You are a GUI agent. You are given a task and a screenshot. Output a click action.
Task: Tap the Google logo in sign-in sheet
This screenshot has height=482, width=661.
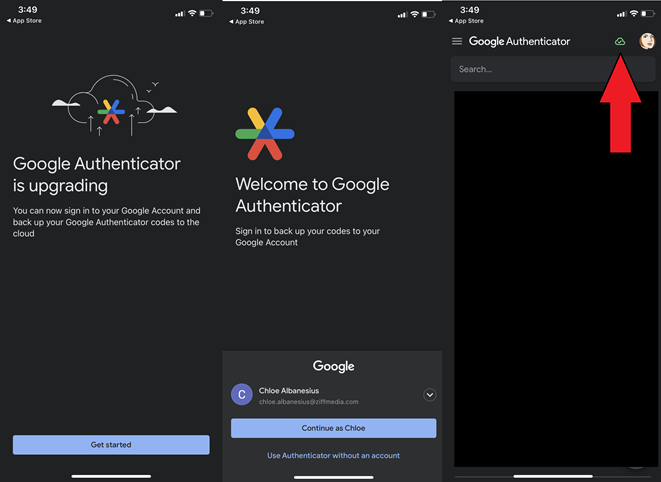pos(333,366)
